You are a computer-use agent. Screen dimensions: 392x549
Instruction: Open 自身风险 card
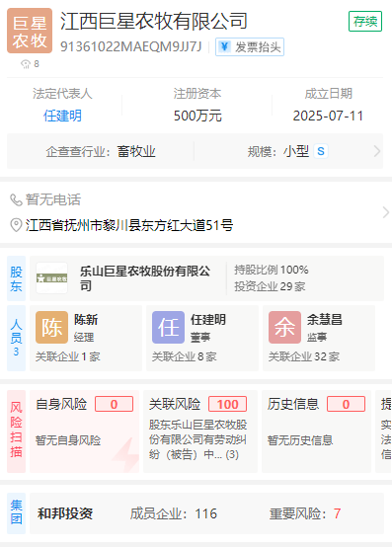[84, 431]
